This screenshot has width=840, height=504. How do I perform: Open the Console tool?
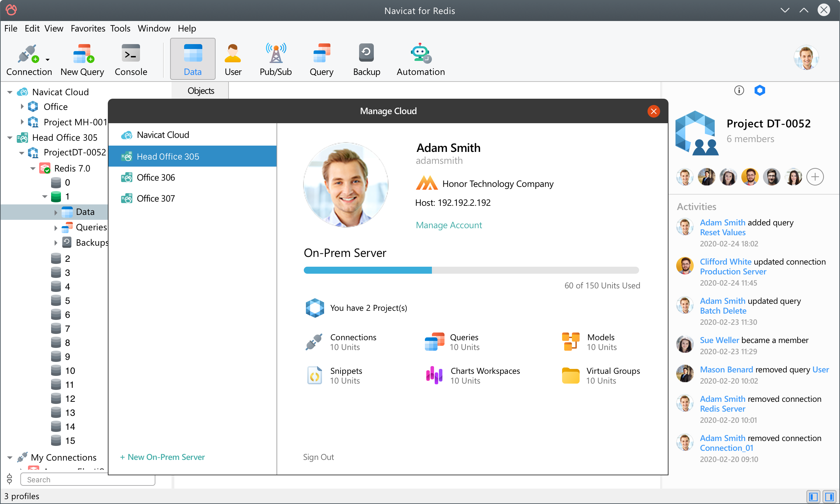[x=131, y=59]
